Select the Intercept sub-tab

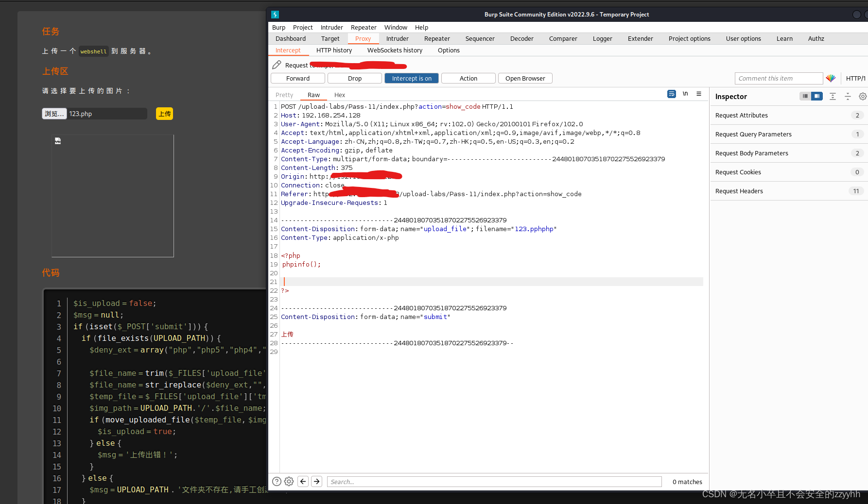coord(288,50)
